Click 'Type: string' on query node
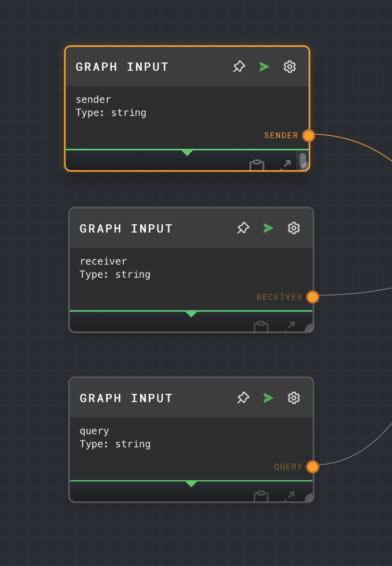The width and height of the screenshot is (392, 566). click(115, 444)
